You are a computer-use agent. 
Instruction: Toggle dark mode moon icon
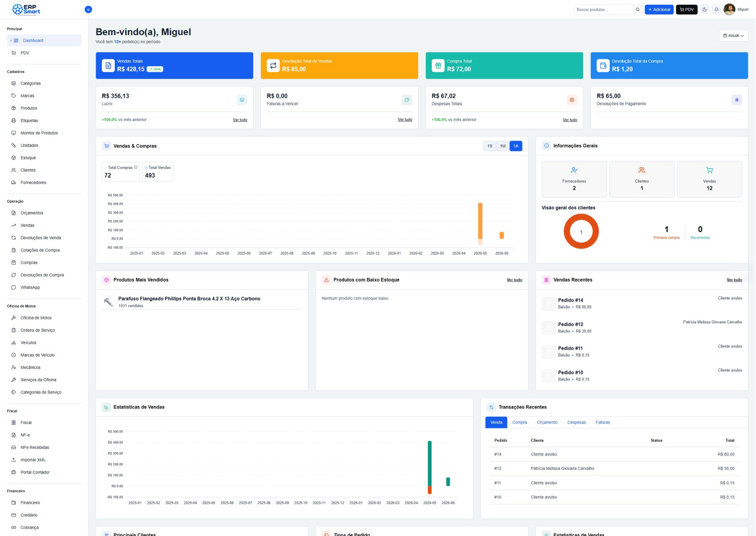tap(705, 10)
